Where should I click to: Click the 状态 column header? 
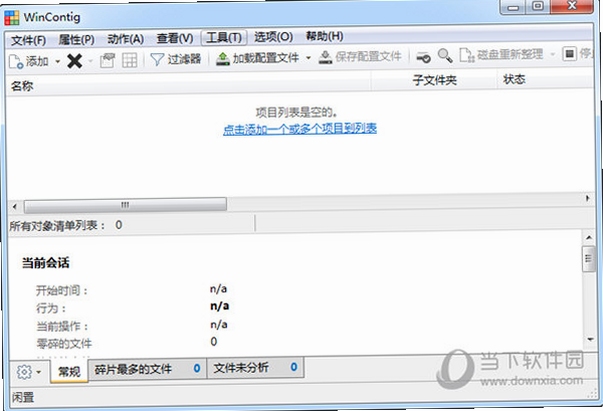[545, 79]
